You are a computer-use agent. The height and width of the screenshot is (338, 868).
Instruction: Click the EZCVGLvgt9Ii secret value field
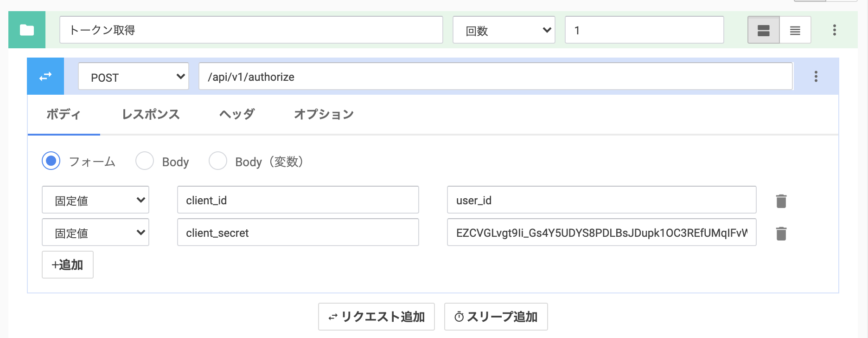pos(602,233)
